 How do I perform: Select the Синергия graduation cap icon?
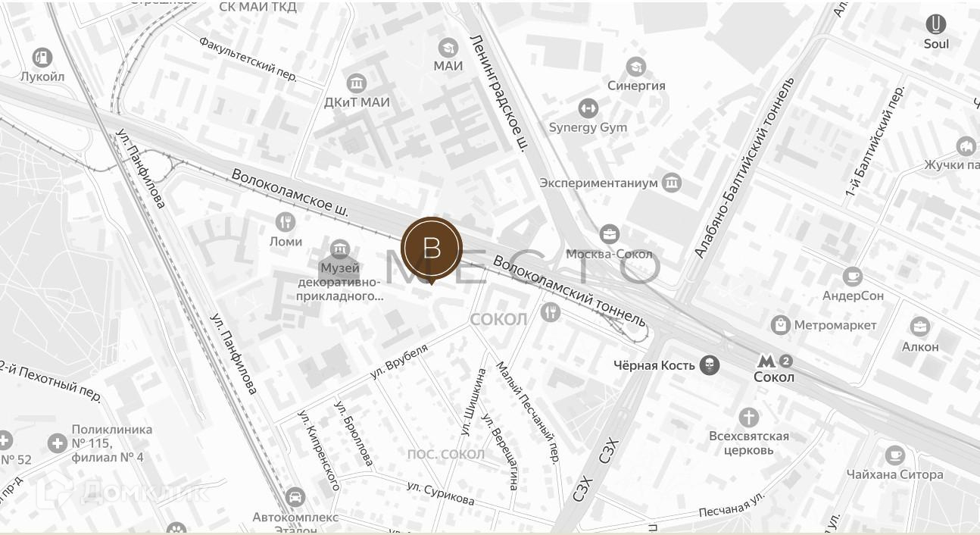click(x=635, y=66)
